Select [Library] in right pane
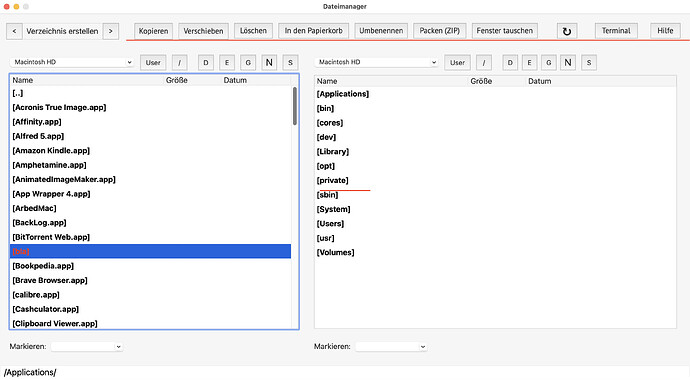The height and width of the screenshot is (380, 690). (495, 151)
